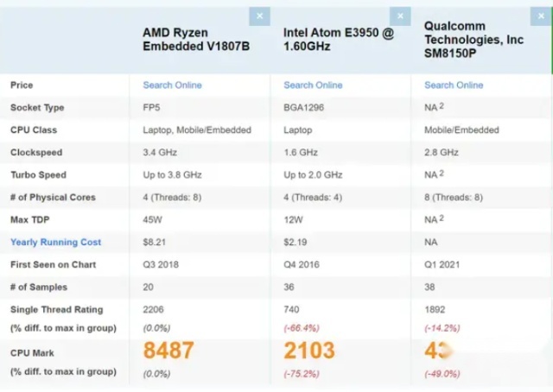Screen dimensions: 553x392
Task: Click the 8487 CPU Mark score
Action: (x=168, y=350)
